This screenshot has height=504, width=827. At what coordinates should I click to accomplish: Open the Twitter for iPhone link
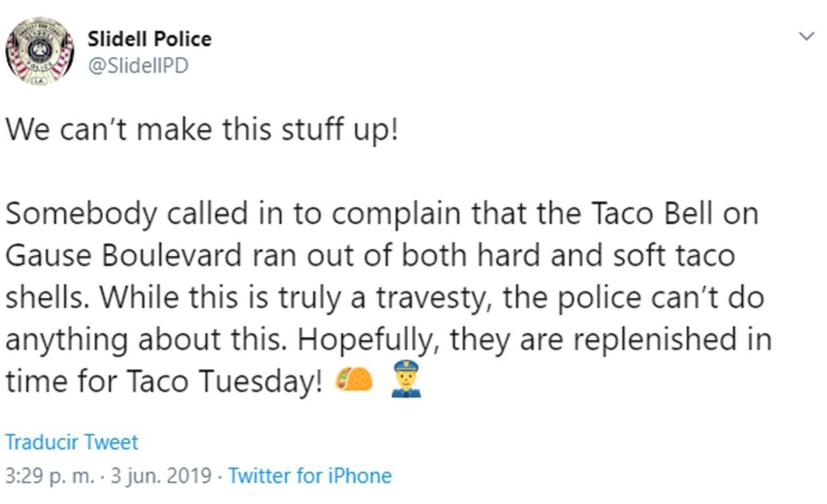[311, 476]
